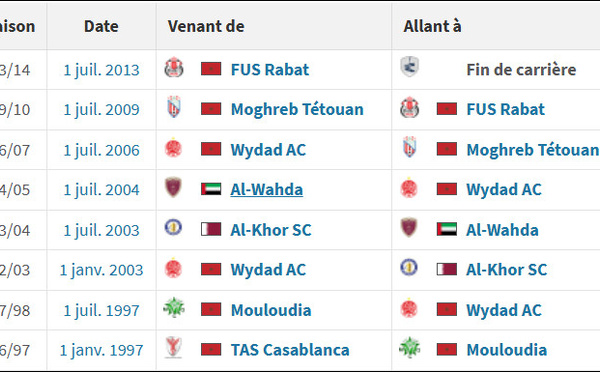Click TAS Casablanca crest icon
This screenshot has width=600, height=372.
pos(174,347)
